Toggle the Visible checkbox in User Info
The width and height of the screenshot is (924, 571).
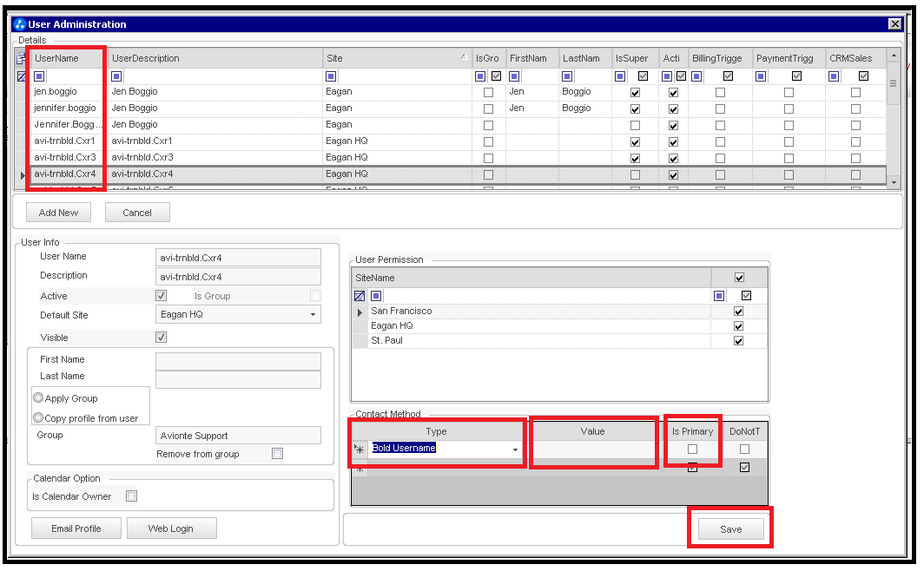click(x=162, y=338)
